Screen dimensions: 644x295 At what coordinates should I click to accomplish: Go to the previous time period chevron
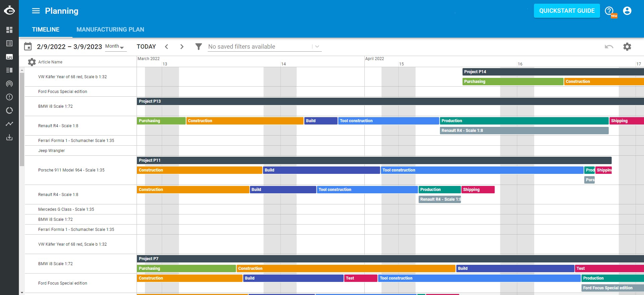tap(166, 47)
